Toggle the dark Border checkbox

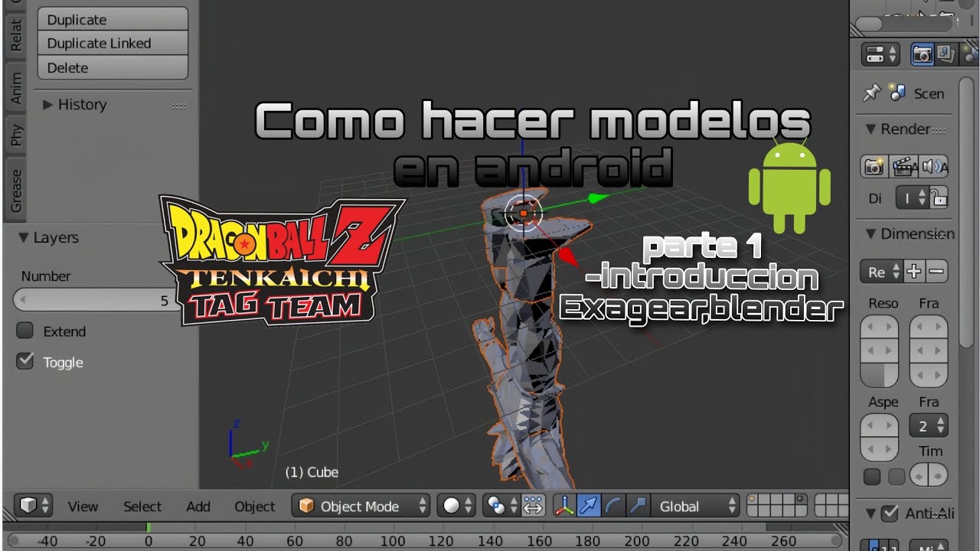(872, 477)
